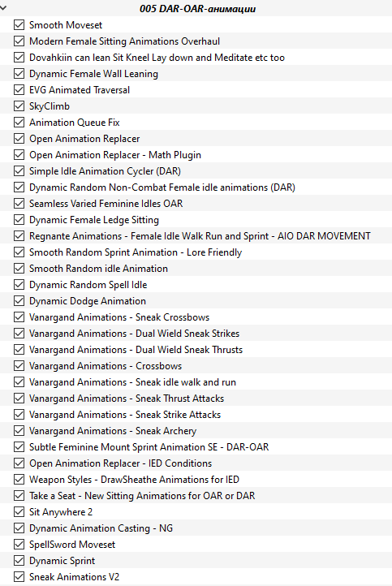Select Vanargand Animations - Sneak Strike Attacks
This screenshot has width=392, height=586.
click(125, 415)
